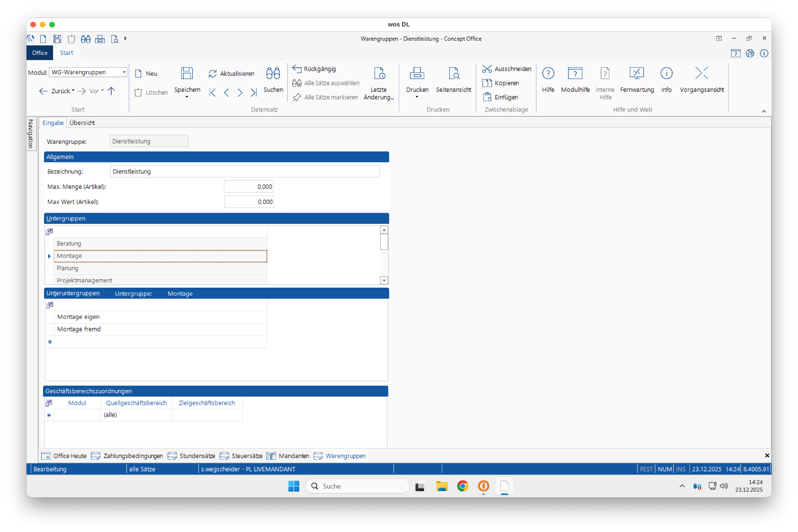Go to next record arrow
This screenshot has width=798, height=532.
click(x=240, y=93)
